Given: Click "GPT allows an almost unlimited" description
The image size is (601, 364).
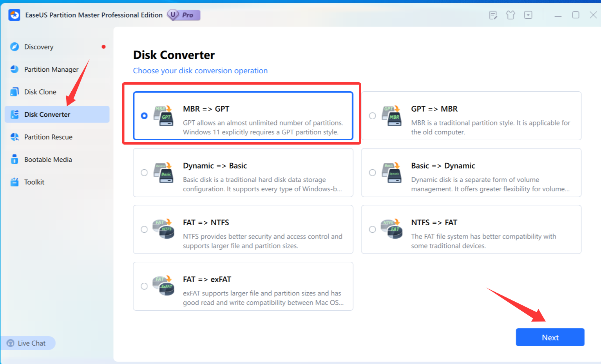Looking at the screenshot, I should (263, 127).
